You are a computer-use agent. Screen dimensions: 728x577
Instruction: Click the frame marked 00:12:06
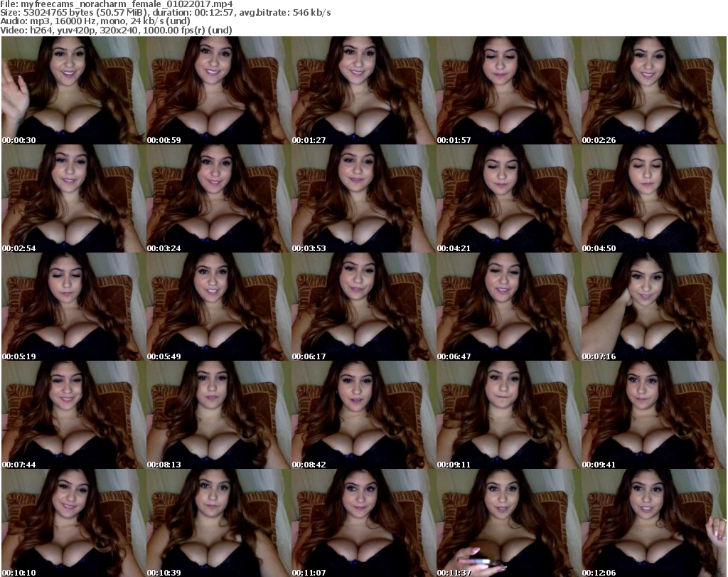654,523
